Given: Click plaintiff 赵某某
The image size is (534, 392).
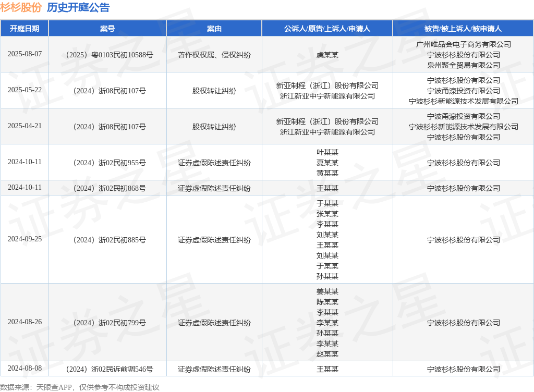Looking at the screenshot, I should (x=327, y=354).
